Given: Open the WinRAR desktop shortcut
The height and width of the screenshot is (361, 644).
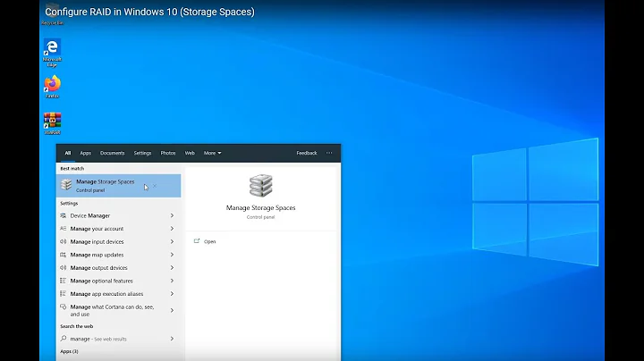Looking at the screenshot, I should pos(52,123).
